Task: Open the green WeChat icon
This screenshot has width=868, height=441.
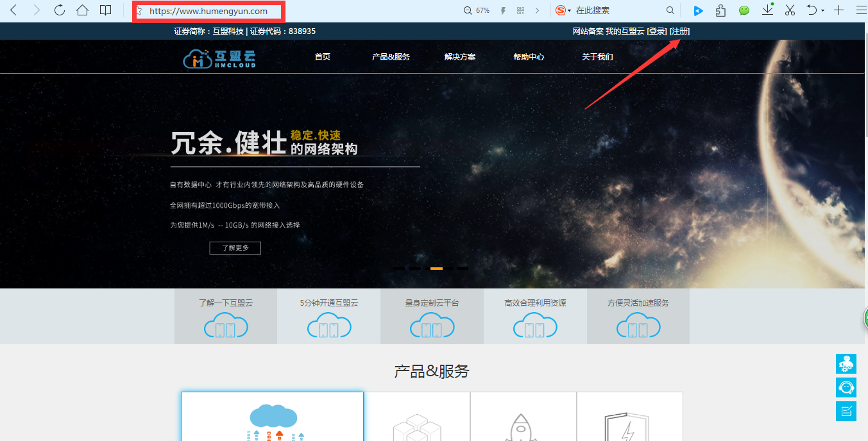Action: 744,10
